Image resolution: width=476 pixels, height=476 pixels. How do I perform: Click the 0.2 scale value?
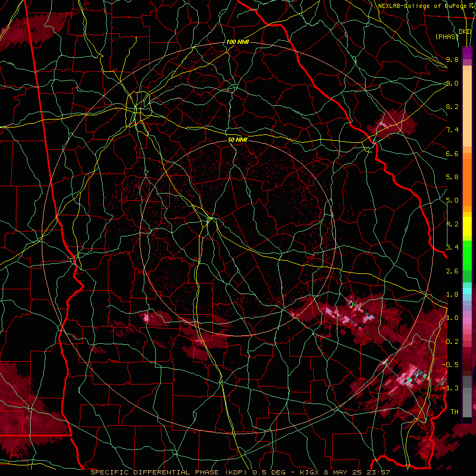coord(452,342)
